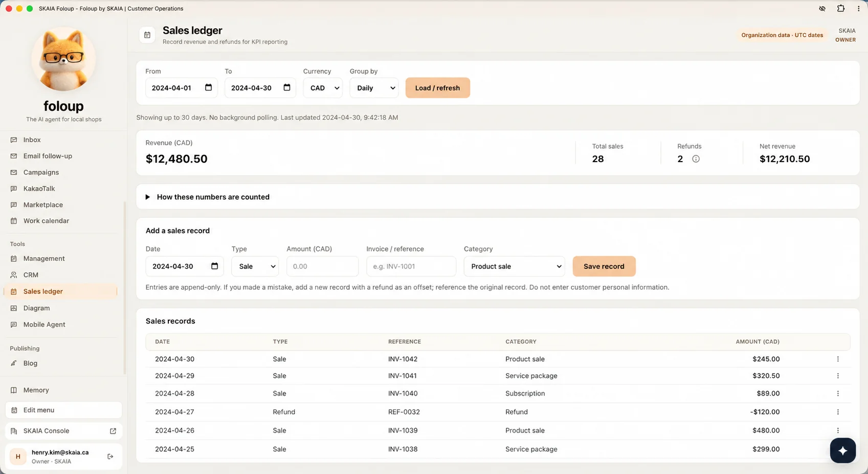Click the AMOUNT (CAD) column header

(x=758, y=342)
